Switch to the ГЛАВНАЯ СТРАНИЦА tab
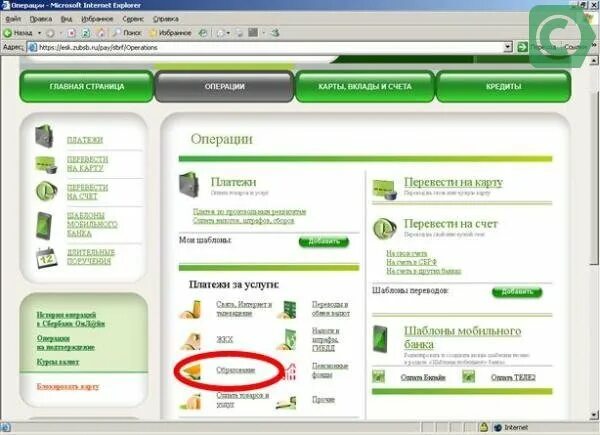Image resolution: width=600 pixels, height=435 pixels. click(86, 86)
